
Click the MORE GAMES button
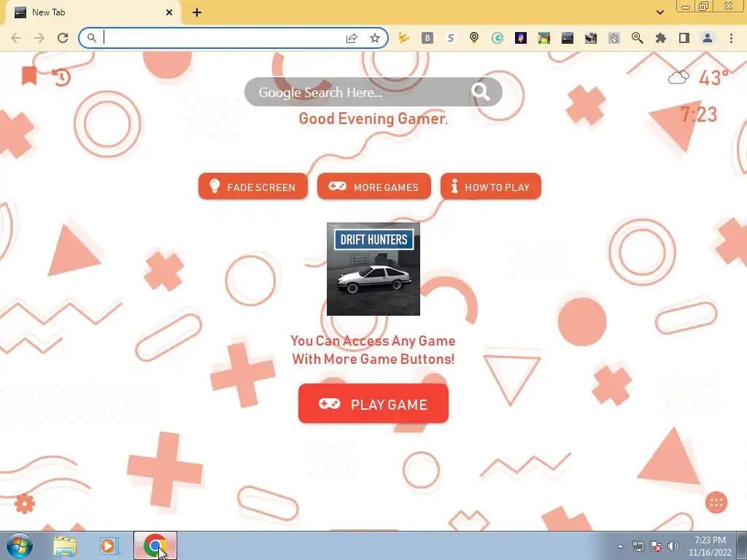tap(374, 186)
